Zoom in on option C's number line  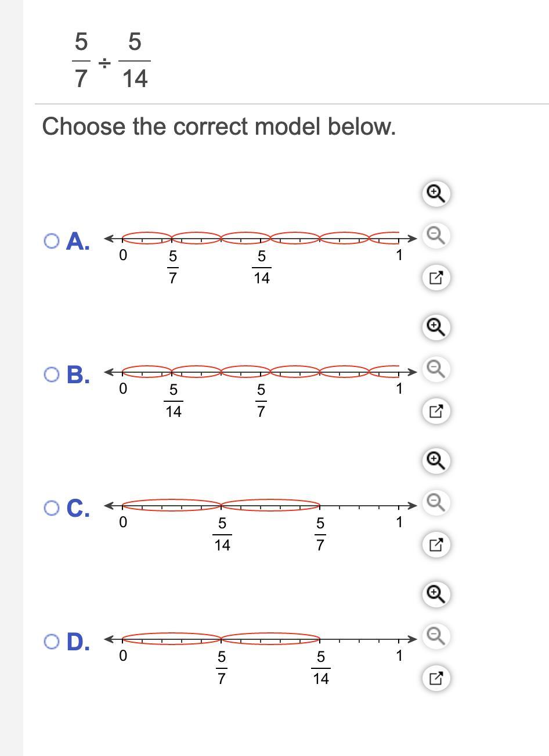pos(436,460)
